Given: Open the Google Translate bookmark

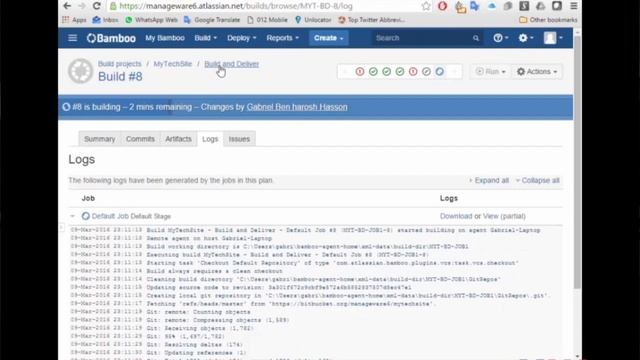Looking at the screenshot, I should tap(212, 20).
